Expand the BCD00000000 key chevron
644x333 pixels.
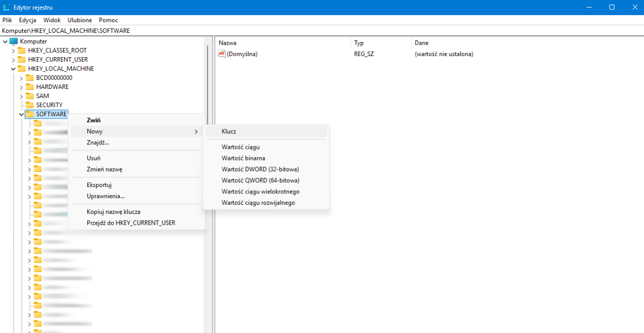coord(22,78)
